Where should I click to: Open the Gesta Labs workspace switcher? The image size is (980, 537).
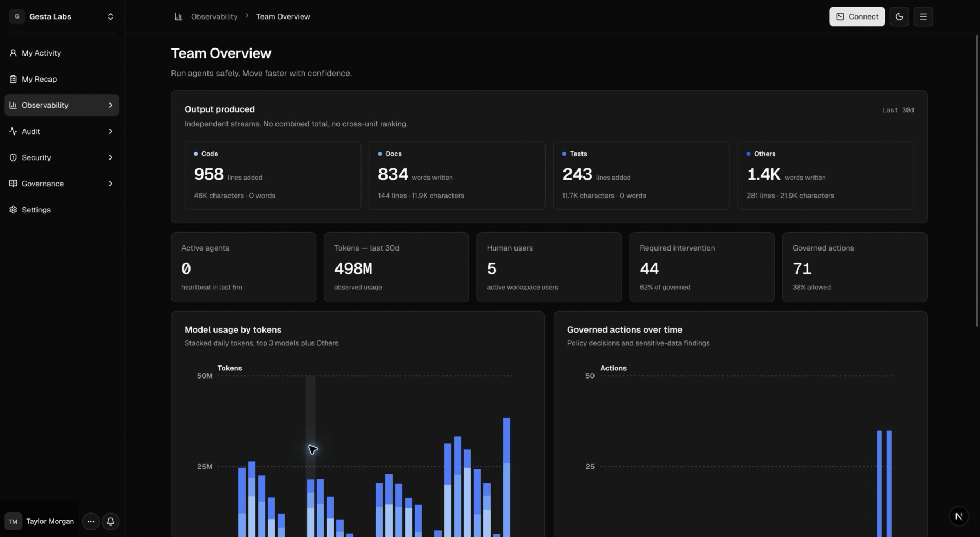[62, 16]
